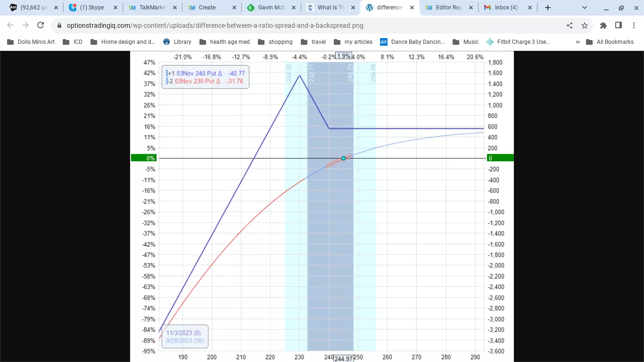
Task: Open the Fitbit Charge 3 bookmark
Action: point(518,42)
